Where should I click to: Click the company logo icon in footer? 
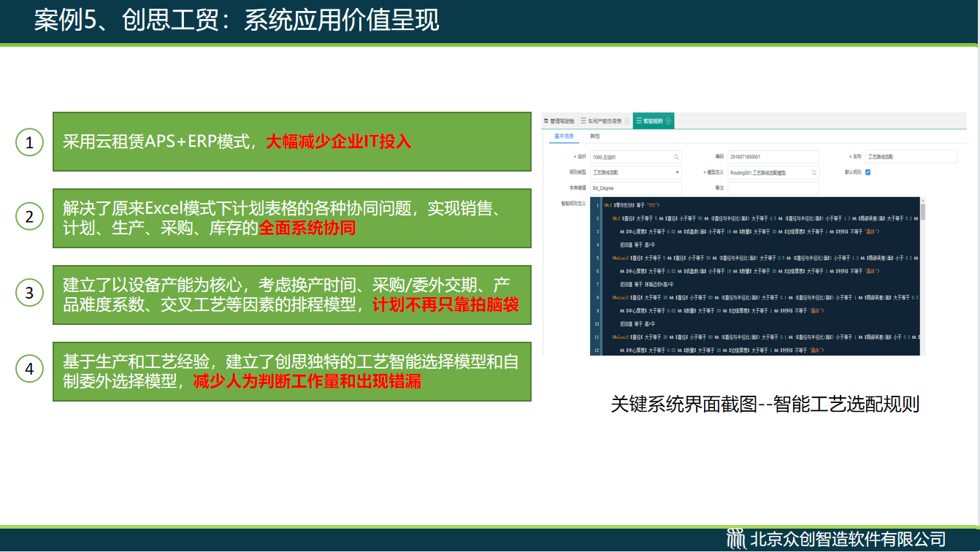point(736,539)
